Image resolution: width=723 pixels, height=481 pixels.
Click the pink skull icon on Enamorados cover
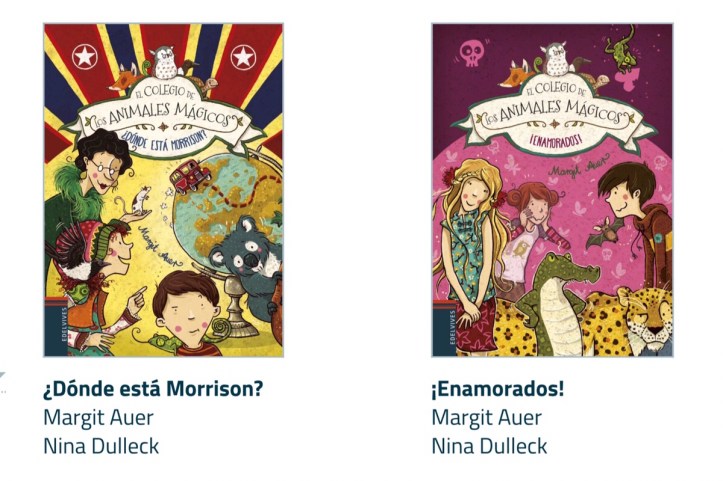[472, 53]
